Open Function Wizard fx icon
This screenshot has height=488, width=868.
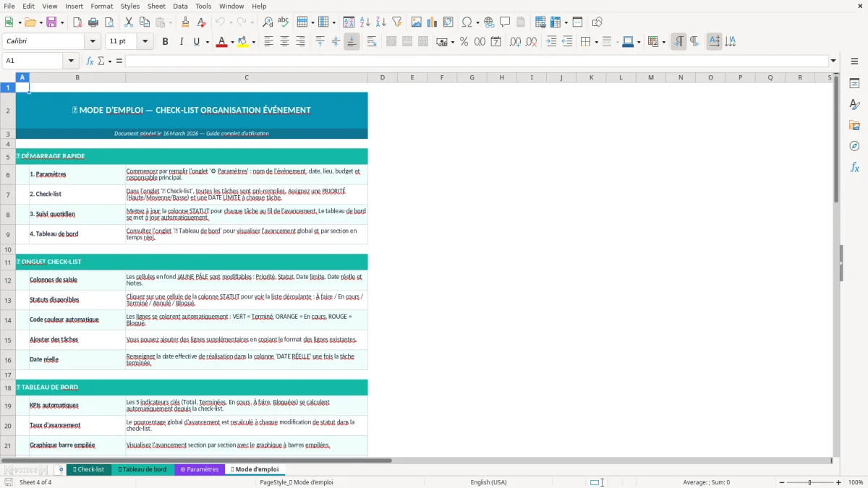coord(90,61)
